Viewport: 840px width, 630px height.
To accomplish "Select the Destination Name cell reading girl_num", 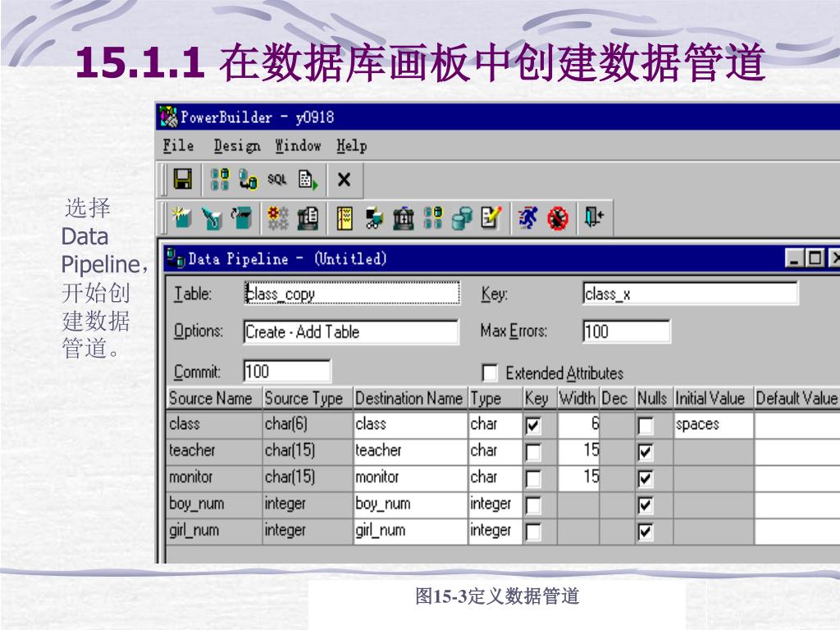I will pyautogui.click(x=410, y=532).
